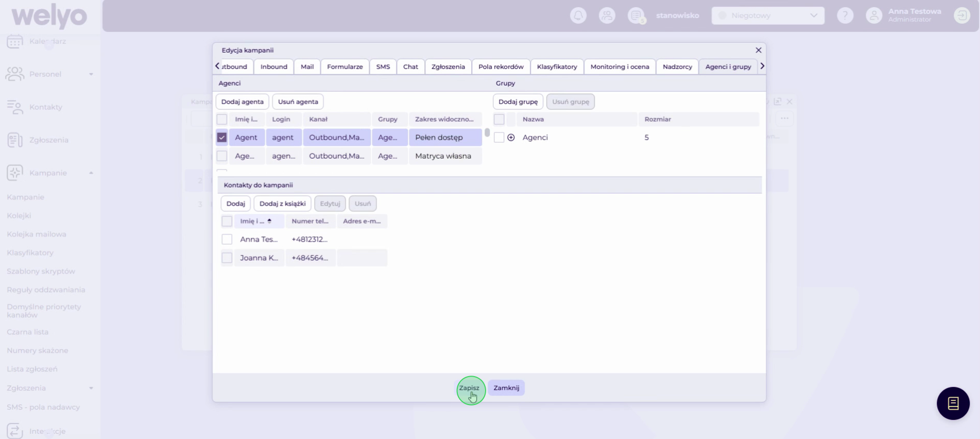Open the floating notes button icon

(x=953, y=403)
